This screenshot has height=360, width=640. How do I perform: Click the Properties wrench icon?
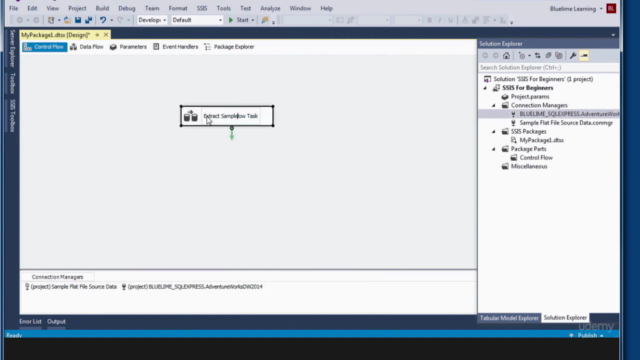pyautogui.click(x=573, y=56)
